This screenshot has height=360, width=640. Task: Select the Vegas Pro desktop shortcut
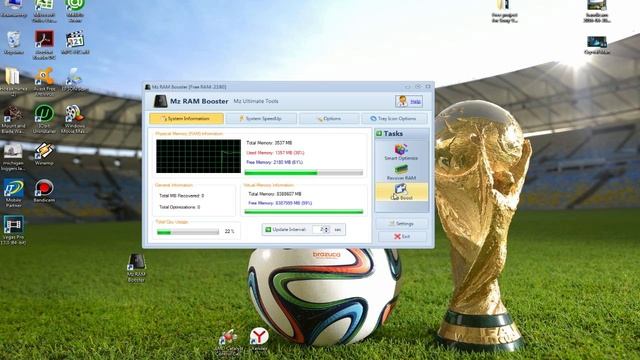coord(13,231)
